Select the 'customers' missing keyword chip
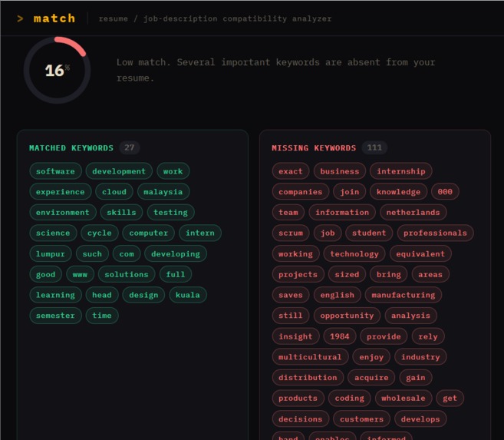The image size is (504, 440). [361, 419]
